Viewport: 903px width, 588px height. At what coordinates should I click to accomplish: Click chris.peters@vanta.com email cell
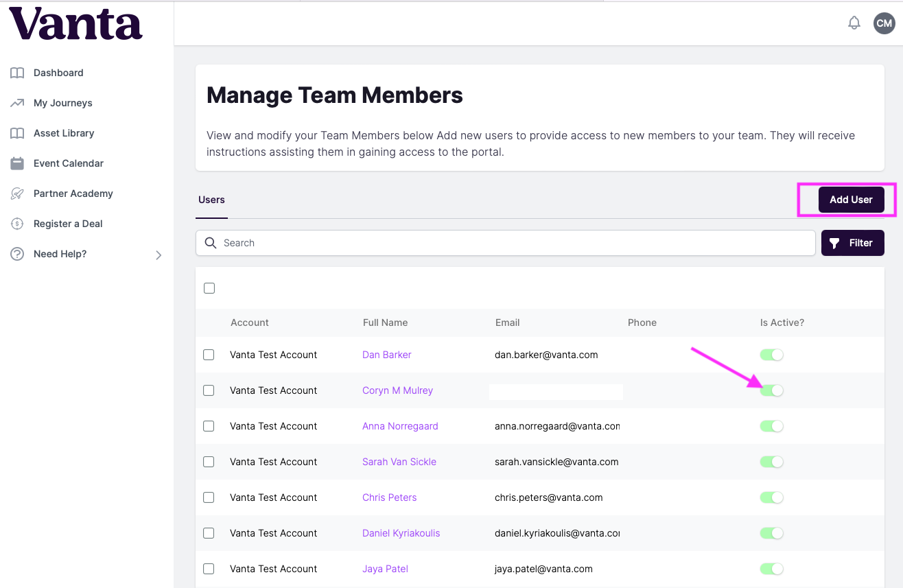549,497
